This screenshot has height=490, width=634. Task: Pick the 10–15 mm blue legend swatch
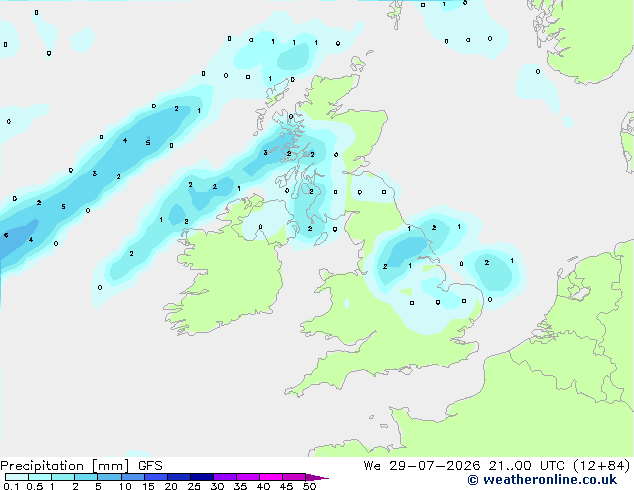(x=132, y=477)
